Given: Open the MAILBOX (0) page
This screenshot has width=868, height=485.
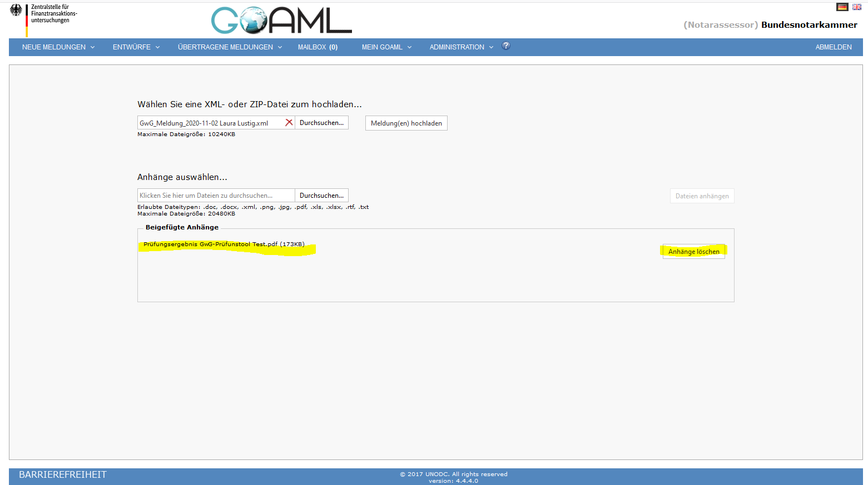Looking at the screenshot, I should click(x=318, y=47).
